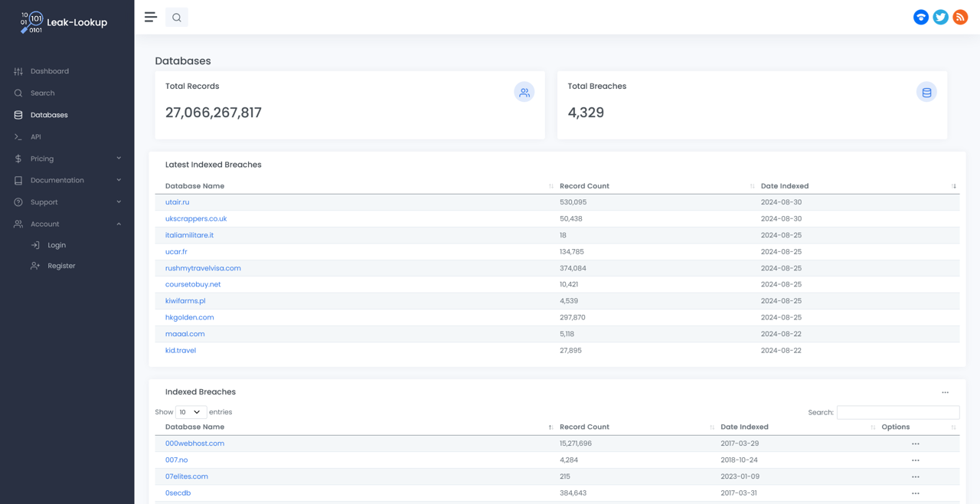
Task: Open the rushmytravelvisa.com link
Action: (x=203, y=268)
